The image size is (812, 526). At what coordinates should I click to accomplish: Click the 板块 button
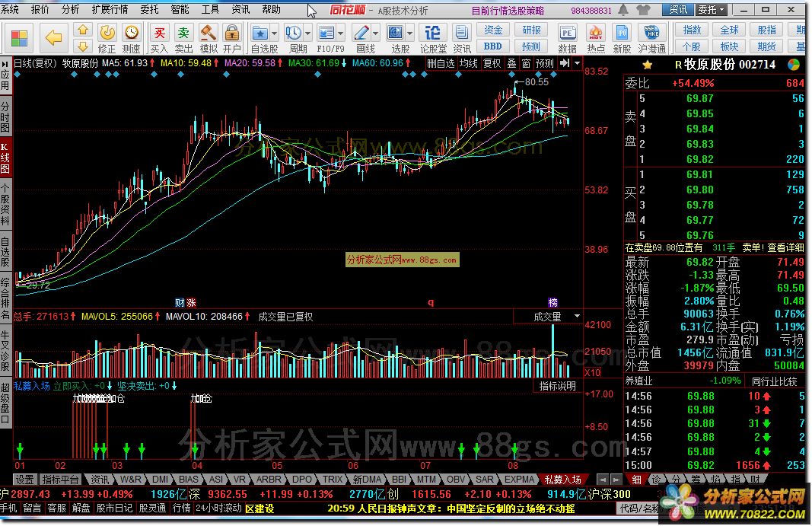pos(729,46)
